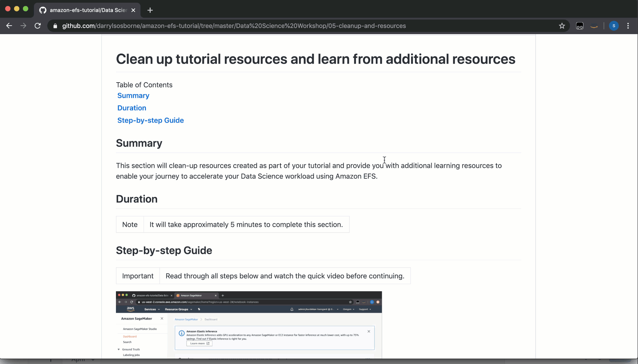Screen dimensions: 638x364
Task: Click the Step-by-step Guide heading
Action: pos(164,250)
